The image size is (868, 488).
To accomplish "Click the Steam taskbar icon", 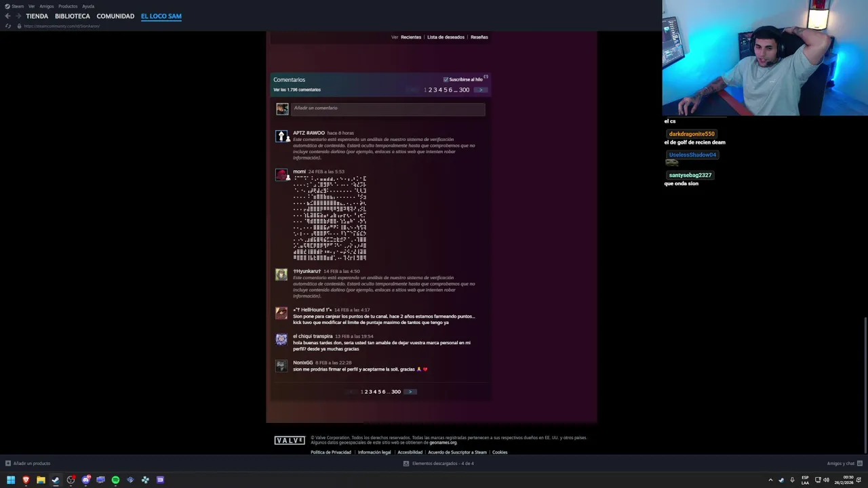I will (x=56, y=480).
